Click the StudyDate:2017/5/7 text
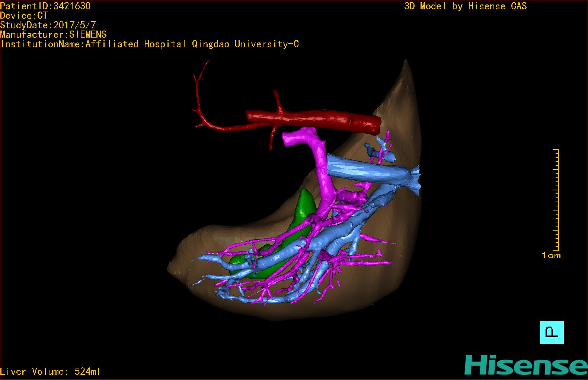The image size is (588, 380). 48,25
